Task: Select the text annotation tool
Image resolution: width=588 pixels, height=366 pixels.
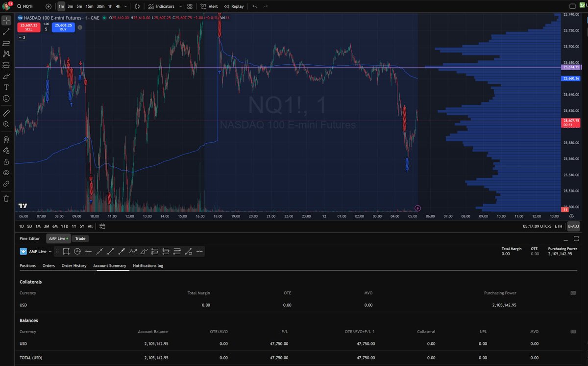Action: [6, 87]
